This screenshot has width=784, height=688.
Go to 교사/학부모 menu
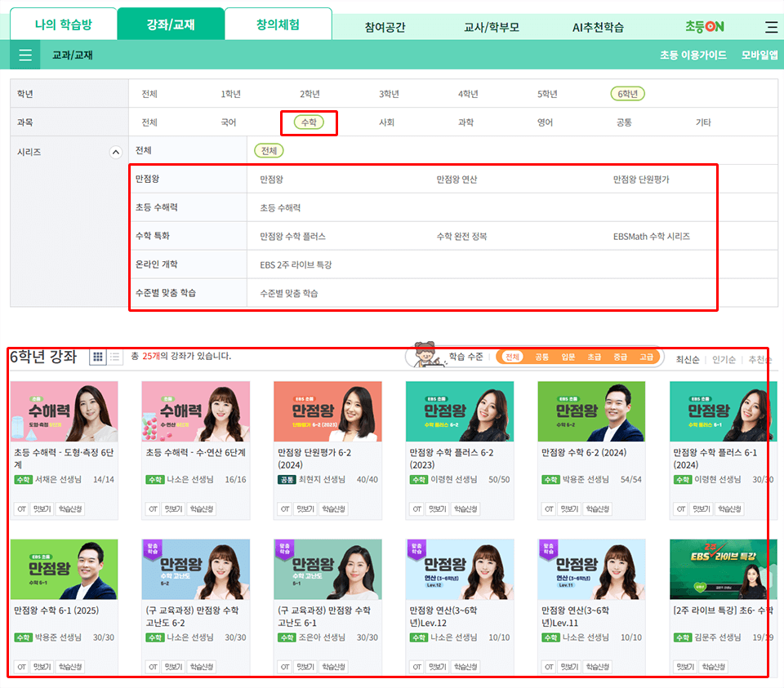[x=492, y=27]
